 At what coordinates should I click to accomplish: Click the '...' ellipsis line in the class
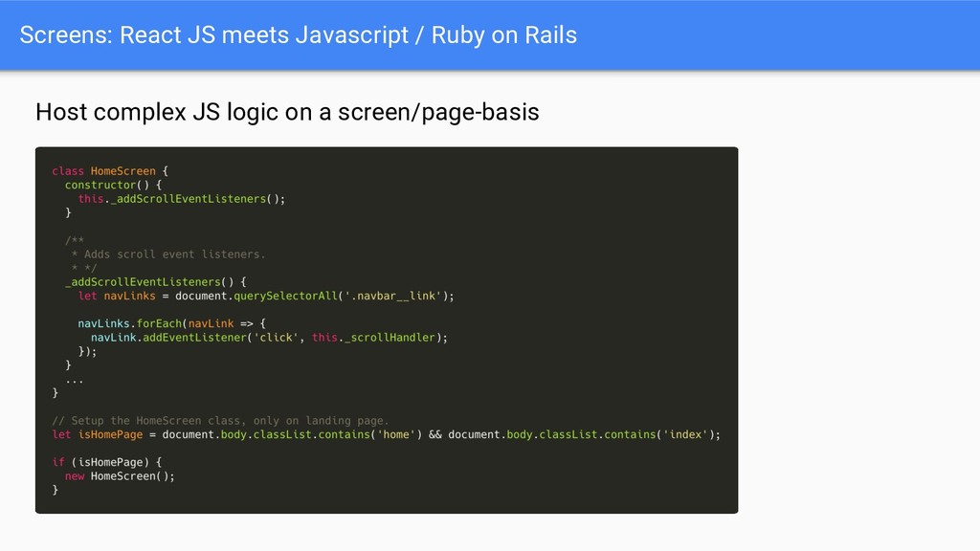75,380
